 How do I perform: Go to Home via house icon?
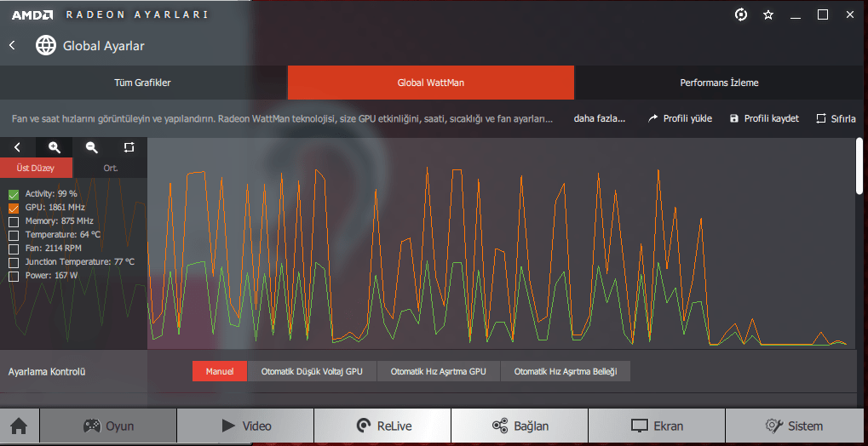pos(20,426)
